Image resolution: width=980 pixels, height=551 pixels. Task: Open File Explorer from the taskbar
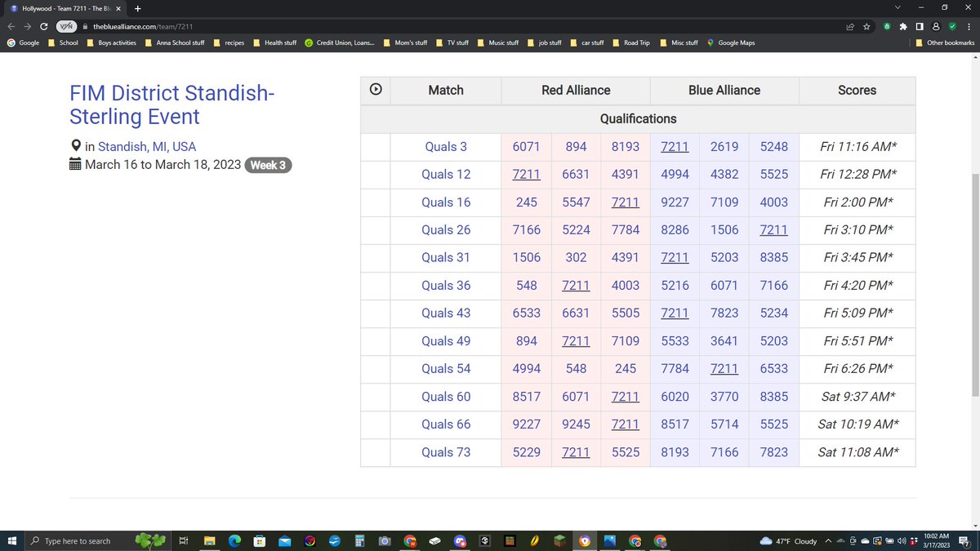[209, 540]
